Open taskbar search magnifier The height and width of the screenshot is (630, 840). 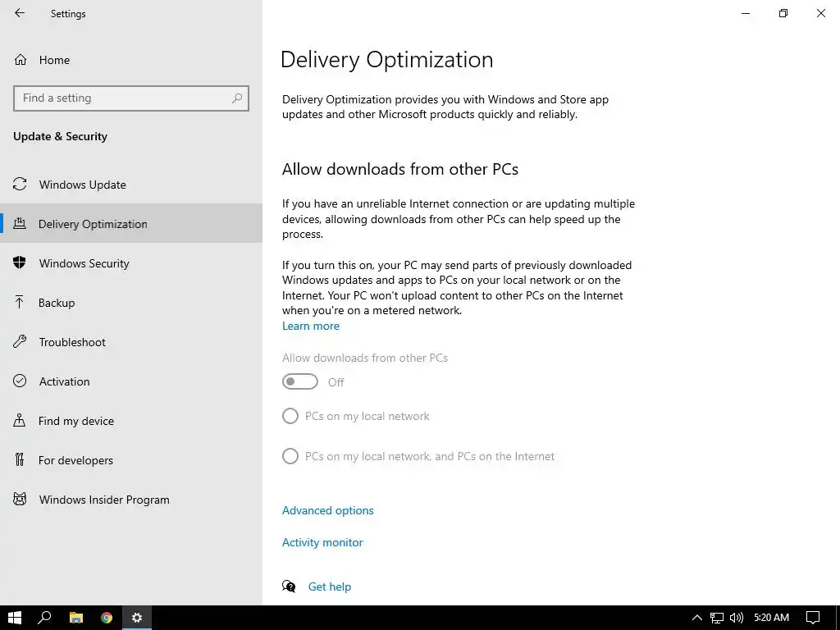tap(44, 618)
